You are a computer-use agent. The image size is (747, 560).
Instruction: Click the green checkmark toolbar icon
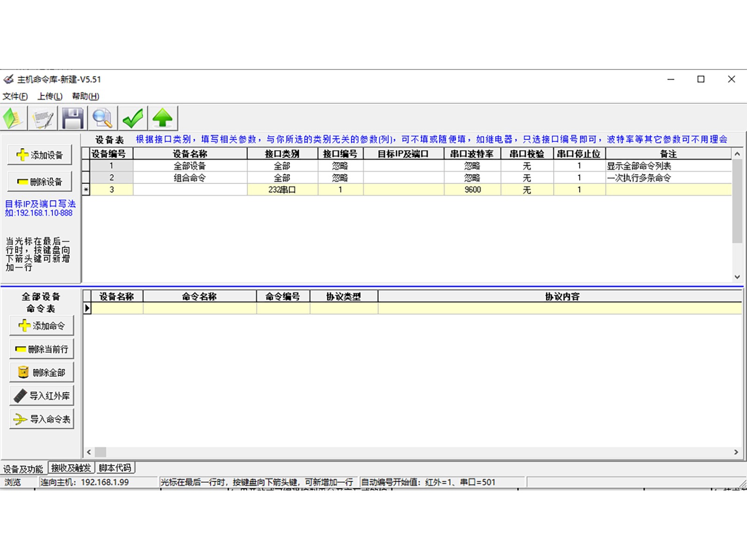click(133, 118)
